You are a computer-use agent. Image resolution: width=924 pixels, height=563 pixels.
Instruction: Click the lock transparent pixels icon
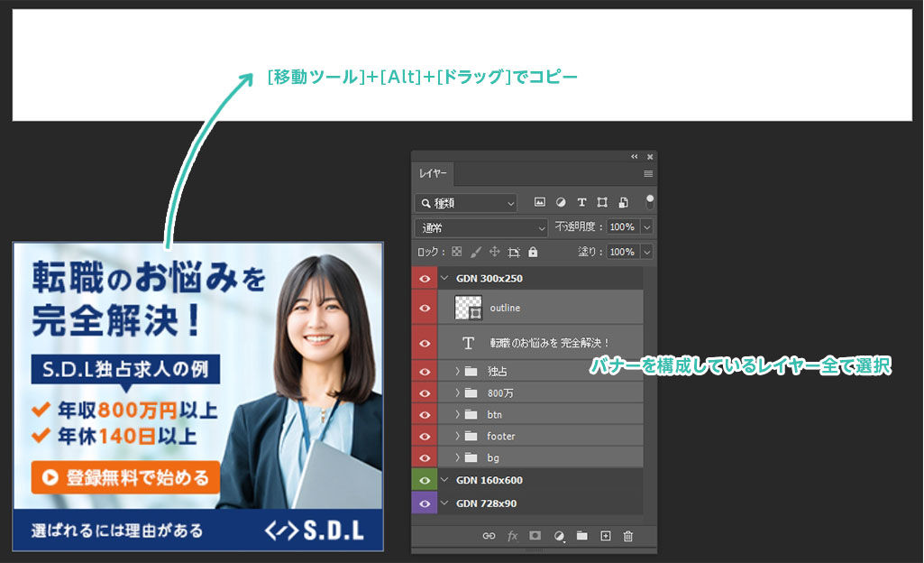[456, 253]
